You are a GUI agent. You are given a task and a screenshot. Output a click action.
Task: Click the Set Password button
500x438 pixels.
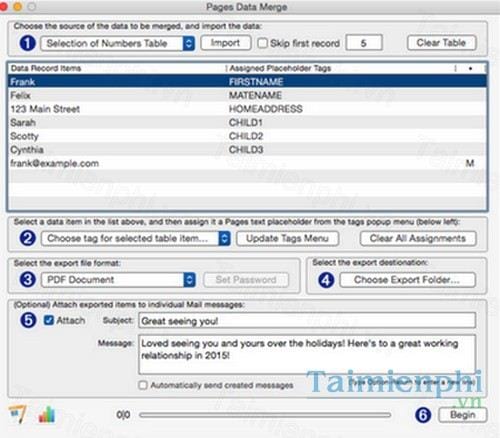point(246,280)
